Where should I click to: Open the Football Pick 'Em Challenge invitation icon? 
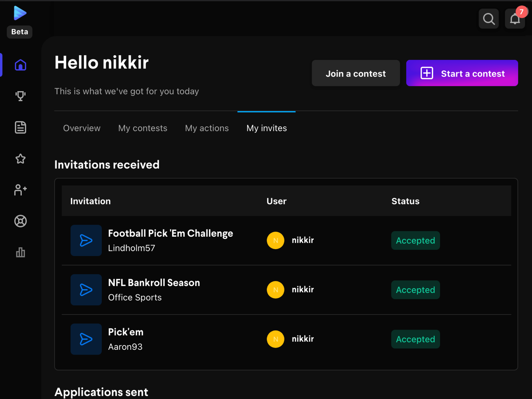pyautogui.click(x=86, y=240)
